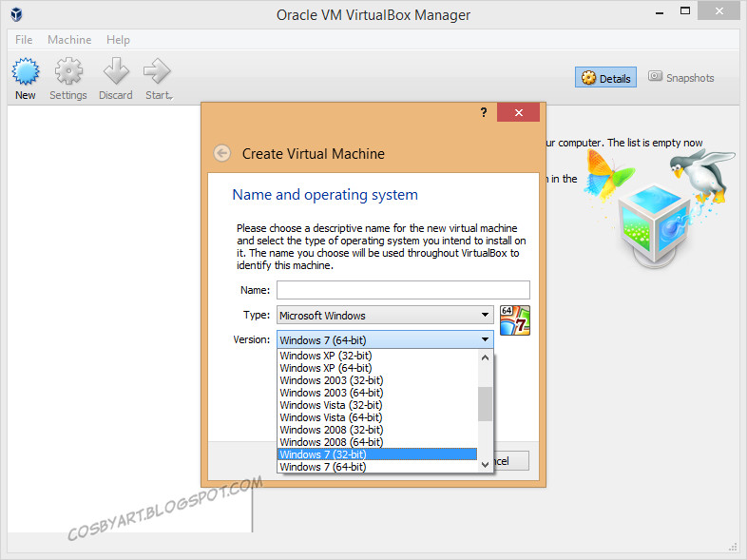This screenshot has width=747, height=560.
Task: Switch to Snapshots view
Action: [680, 77]
